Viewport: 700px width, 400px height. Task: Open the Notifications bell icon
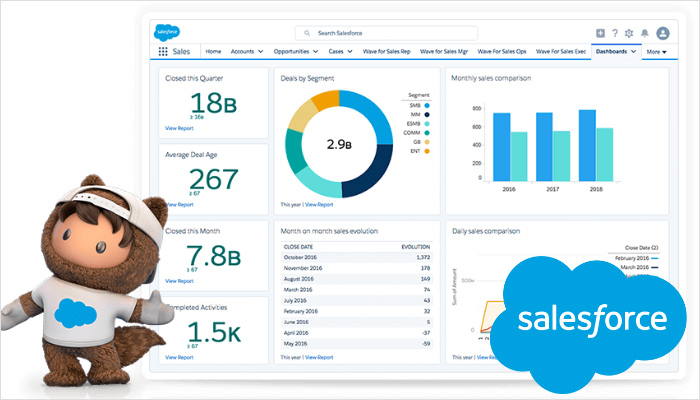[645, 33]
